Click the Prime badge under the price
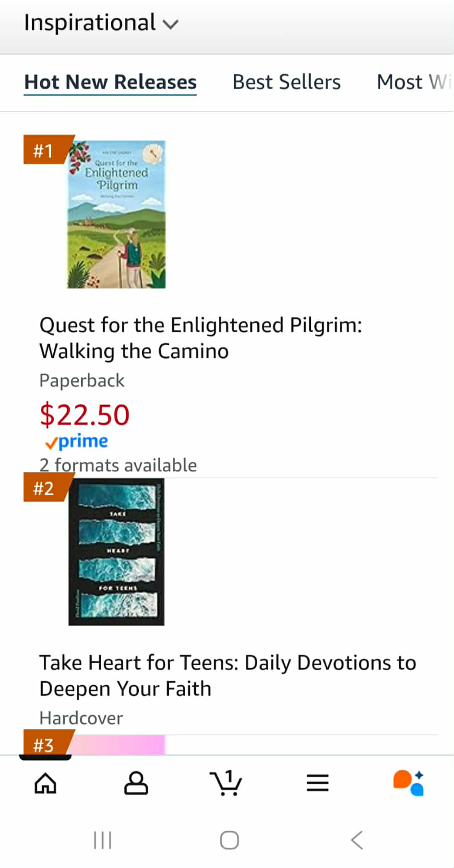454x868 pixels. (76, 442)
